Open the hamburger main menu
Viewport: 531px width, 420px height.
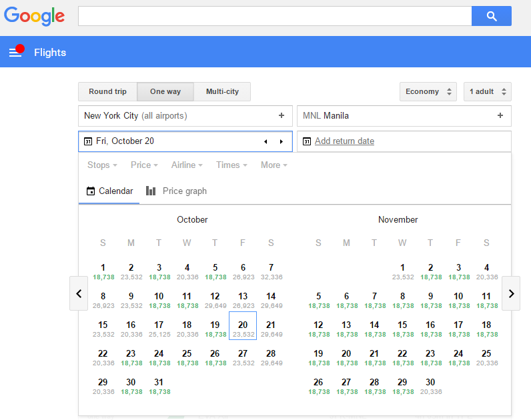pos(15,52)
